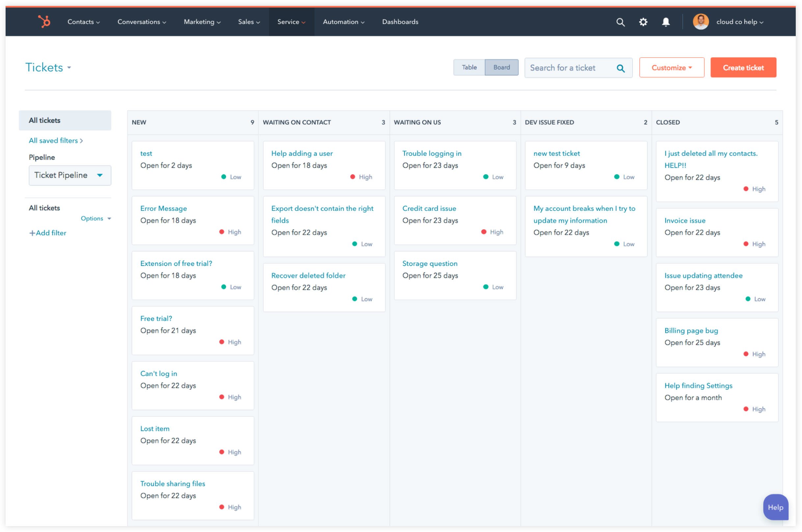802x532 pixels.
Task: Open the Service menu
Action: [x=291, y=22]
